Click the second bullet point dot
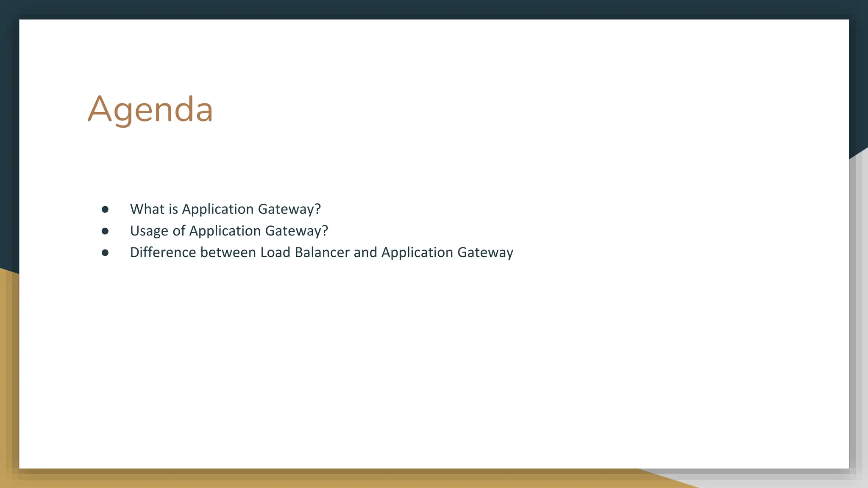This screenshot has width=868, height=488. click(105, 231)
